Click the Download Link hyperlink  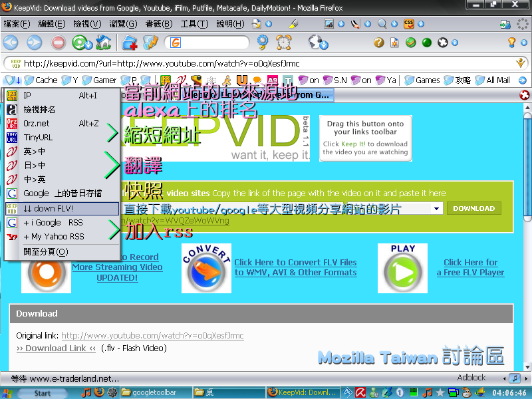click(x=57, y=348)
